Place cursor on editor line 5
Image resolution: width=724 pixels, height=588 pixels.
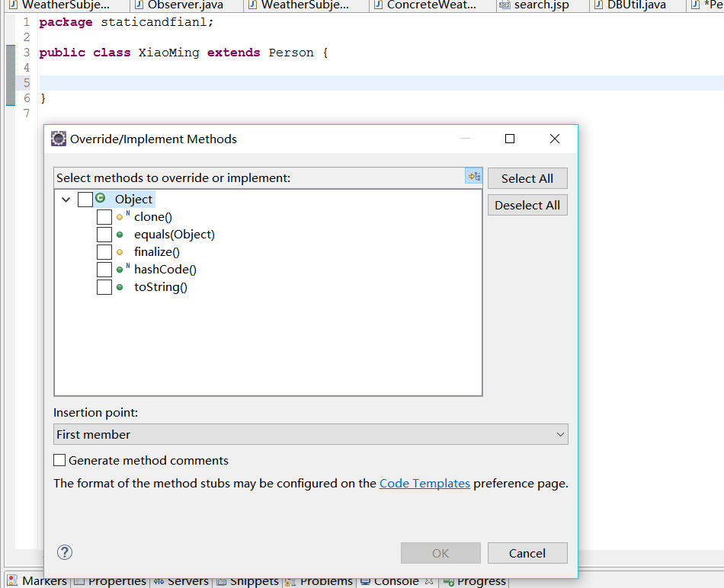381,83
